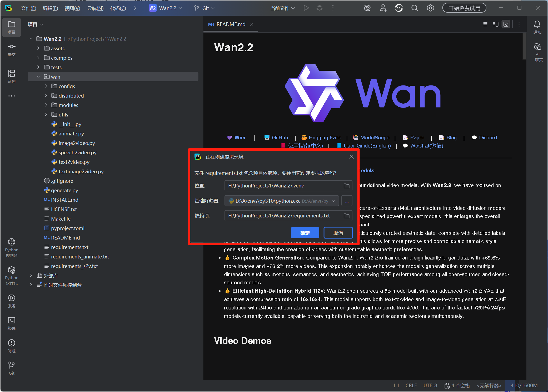Select generate.py in project tree
548x392 pixels.
click(64, 190)
